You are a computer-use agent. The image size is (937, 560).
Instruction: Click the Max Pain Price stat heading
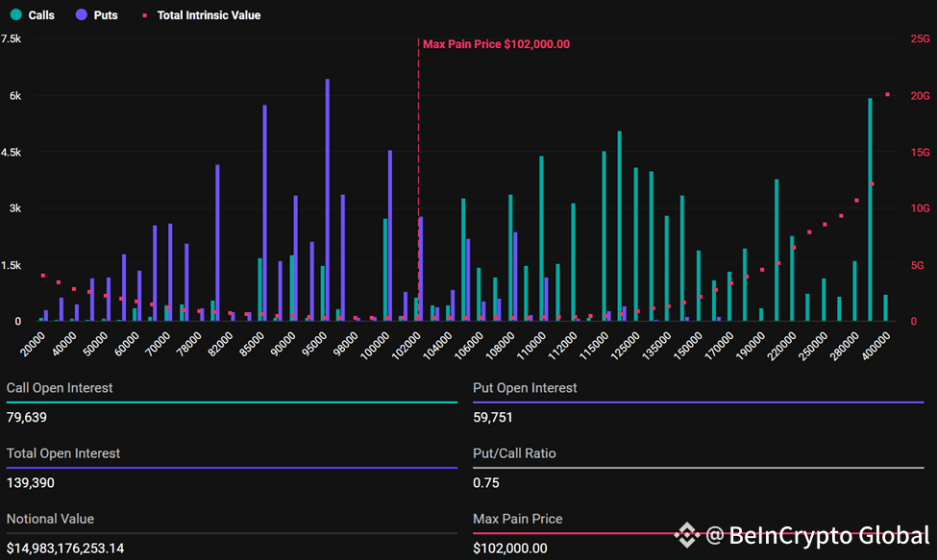tap(517, 519)
